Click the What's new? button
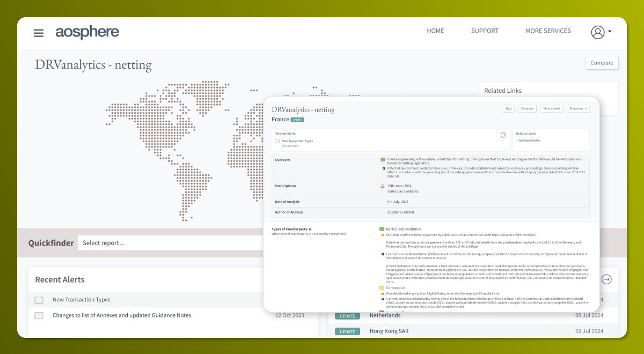 click(552, 108)
